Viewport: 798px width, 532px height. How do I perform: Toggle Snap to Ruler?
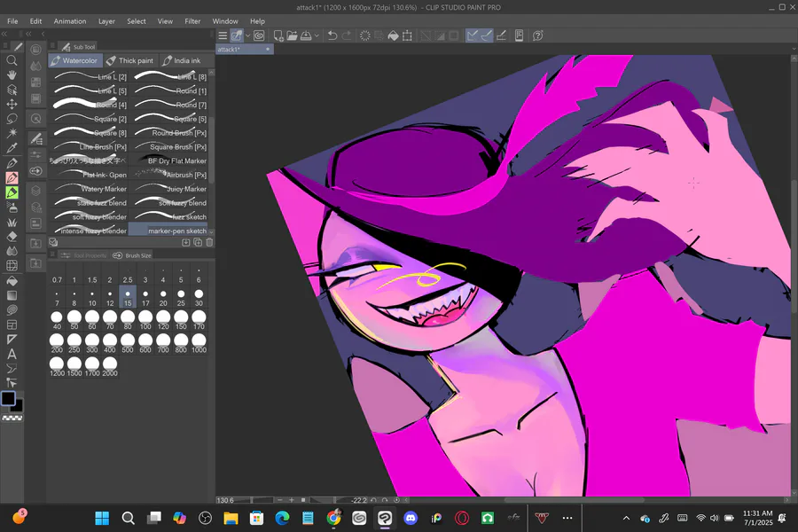click(473, 35)
